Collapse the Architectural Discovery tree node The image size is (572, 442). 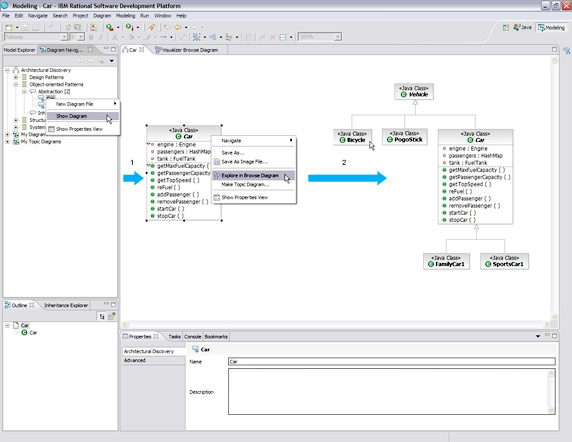coord(7,70)
